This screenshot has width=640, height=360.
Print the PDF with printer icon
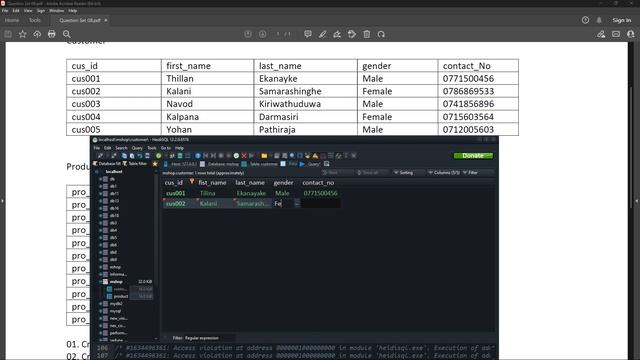[52, 34]
